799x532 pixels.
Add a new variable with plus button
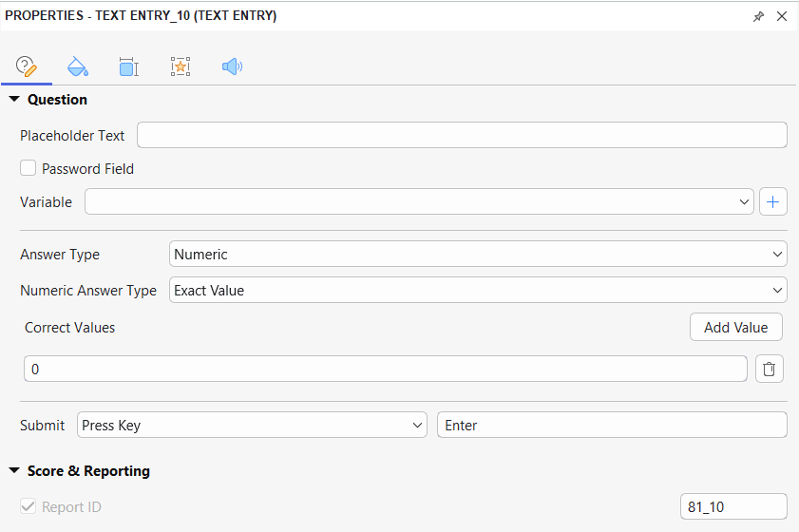click(773, 201)
